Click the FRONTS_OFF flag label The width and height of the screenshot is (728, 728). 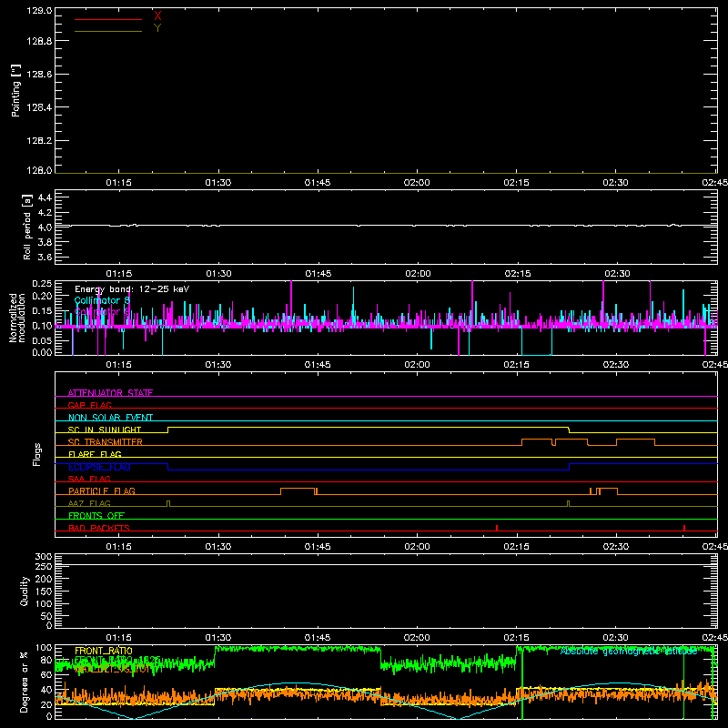click(x=96, y=515)
